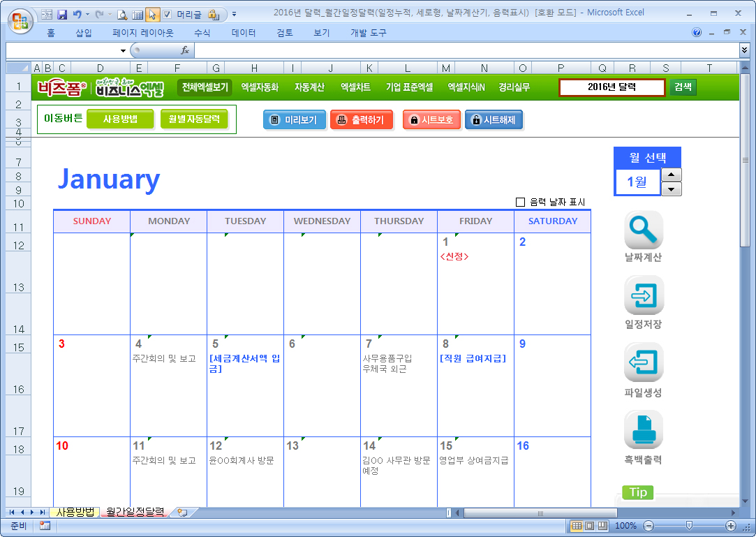Click the 파일생성 file creation icon
Image resolution: width=756 pixels, height=537 pixels.
coord(644,362)
